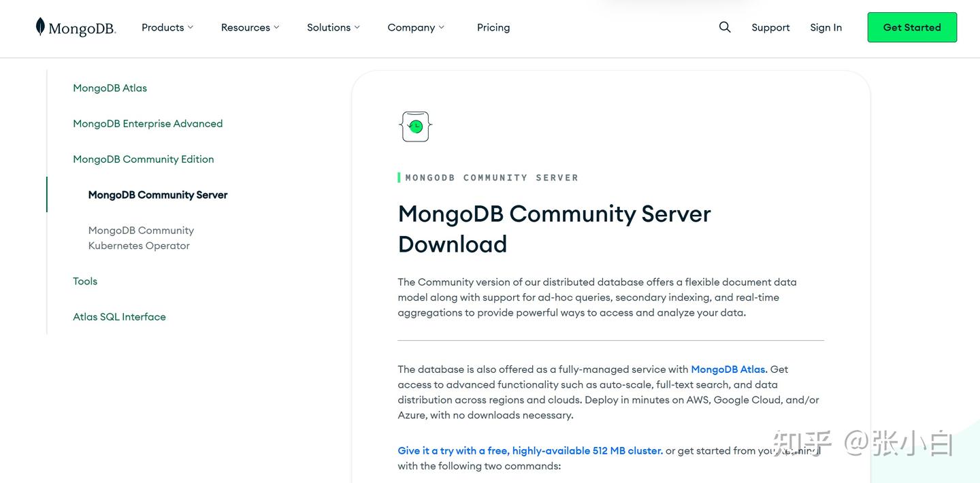Image resolution: width=980 pixels, height=483 pixels.
Task: Open Atlas SQL Interface in sidebar
Action: pyautogui.click(x=119, y=316)
